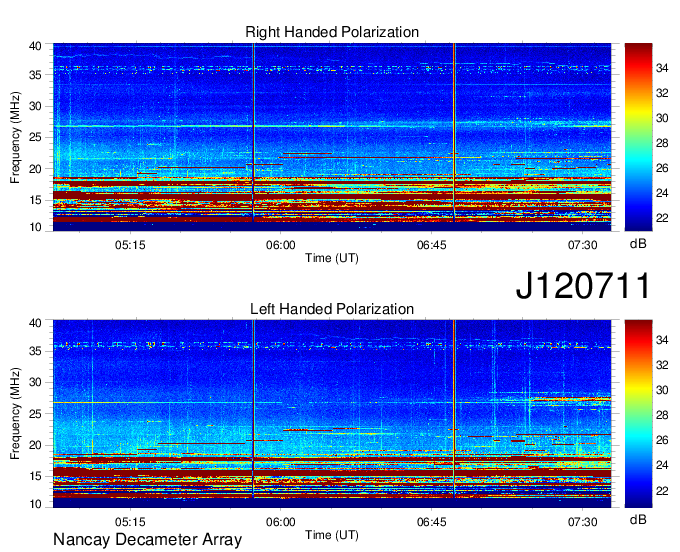Click the top plot 'Time (UT)' axis label
This screenshot has height=552, width=680.
coord(332,258)
